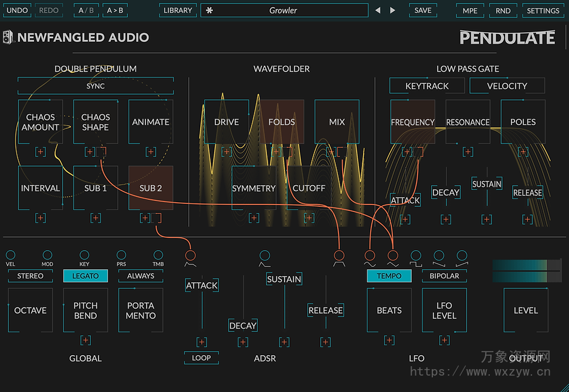This screenshot has width=569, height=392.
Task: Click the downward ramp LFO shape icon
Action: click(439, 256)
